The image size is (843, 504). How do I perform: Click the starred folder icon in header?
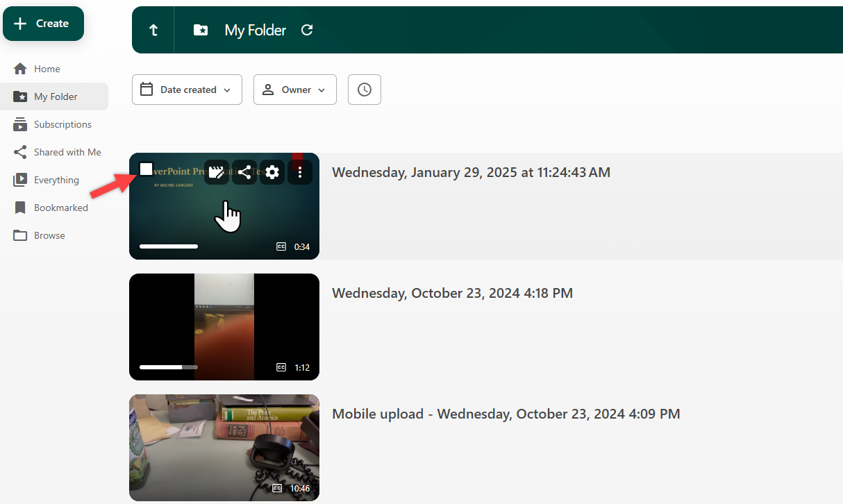(x=201, y=30)
